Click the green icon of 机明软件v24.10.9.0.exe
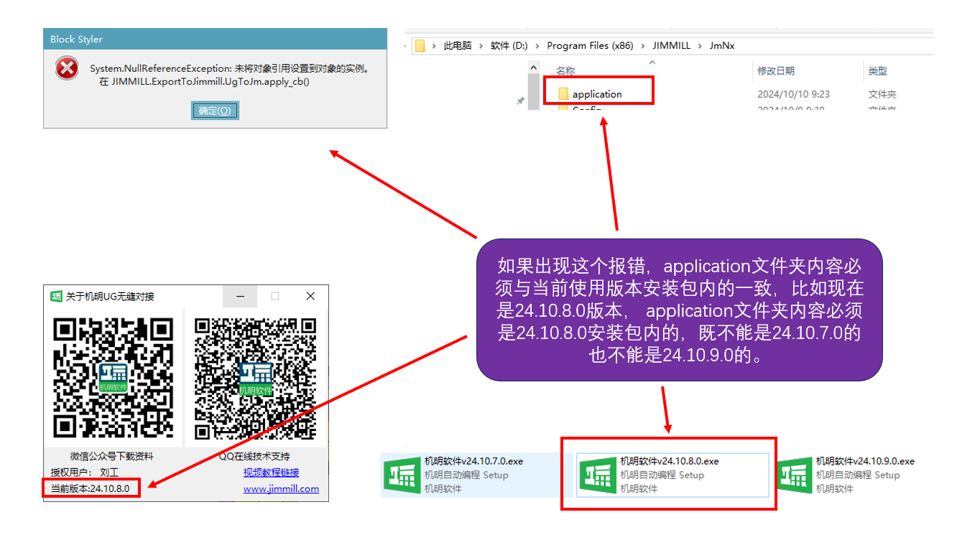The image size is (980, 548). 794,475
